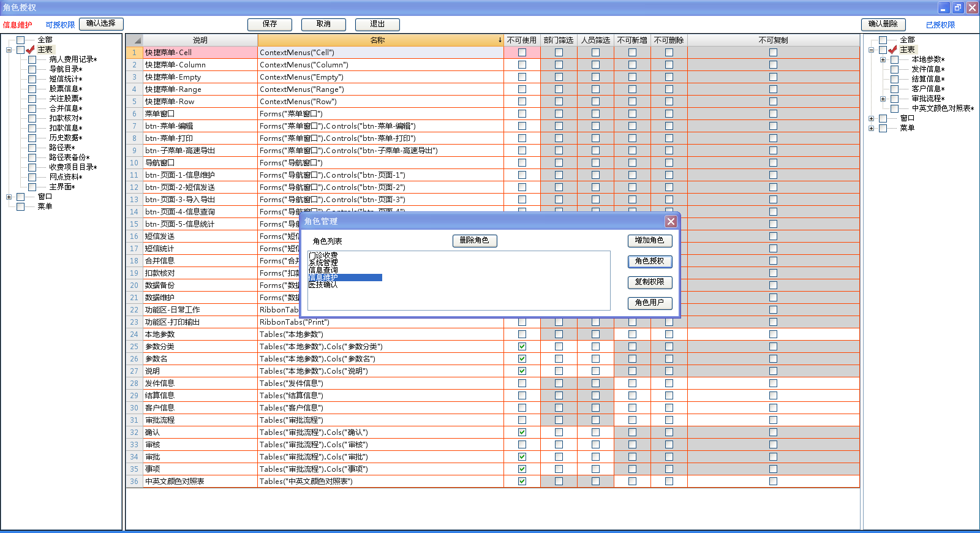The image size is (980, 533).
Task: Check 短信统计 in left tree
Action: tap(32, 79)
